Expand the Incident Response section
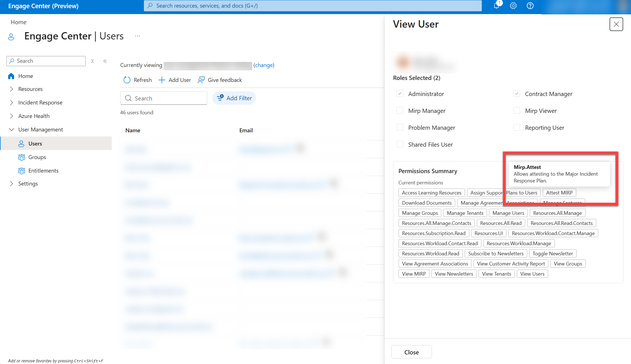 [x=11, y=102]
